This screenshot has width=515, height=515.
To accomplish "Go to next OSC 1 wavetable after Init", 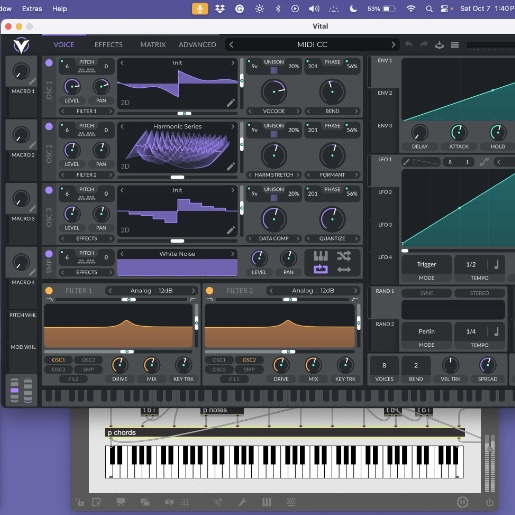I will (x=233, y=63).
